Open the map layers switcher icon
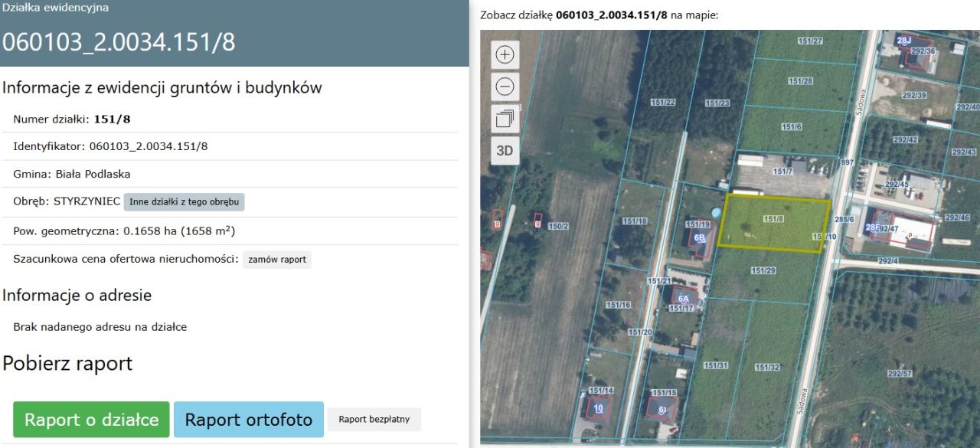Viewport: 980px width, 448px height. 504,119
